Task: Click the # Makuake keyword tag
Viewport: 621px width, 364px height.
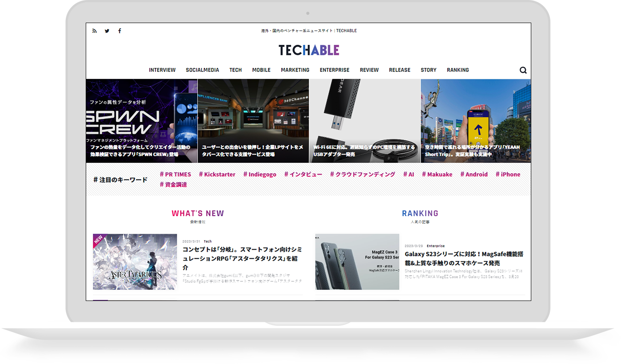Action: 437,174
